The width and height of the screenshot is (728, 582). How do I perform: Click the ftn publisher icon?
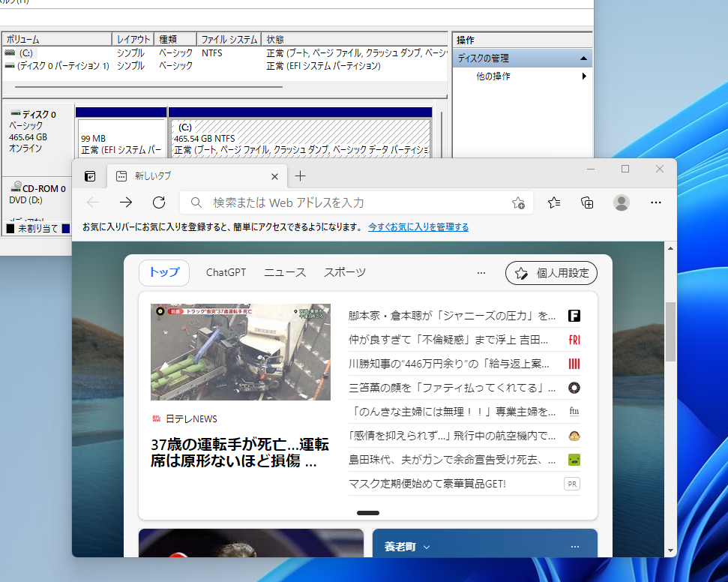tap(574, 412)
